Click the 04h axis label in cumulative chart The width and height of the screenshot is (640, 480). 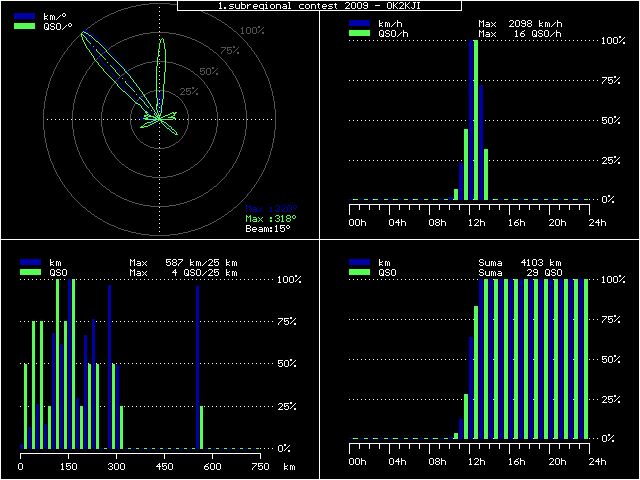[x=397, y=462]
